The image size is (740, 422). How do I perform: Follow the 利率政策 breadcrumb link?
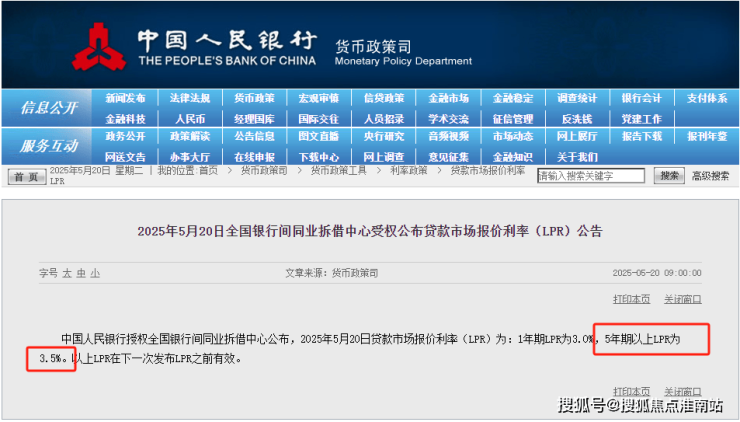[408, 170]
